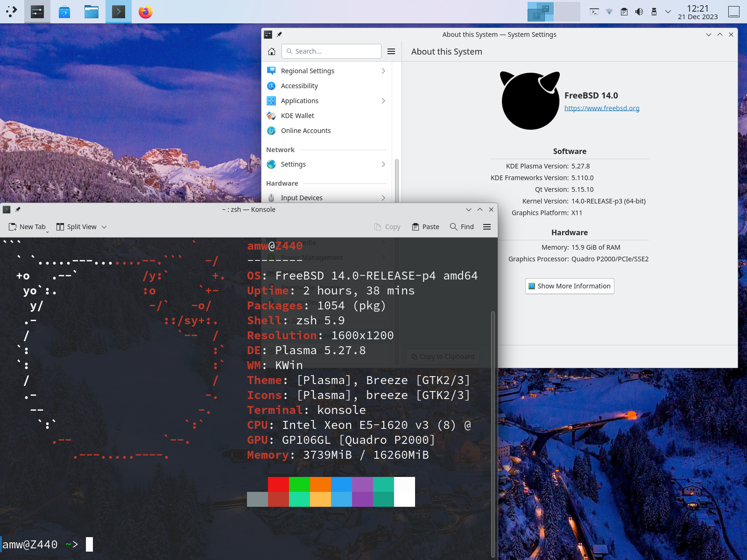This screenshot has height=560, width=747.
Task: Open Network Settings entry
Action: click(327, 164)
